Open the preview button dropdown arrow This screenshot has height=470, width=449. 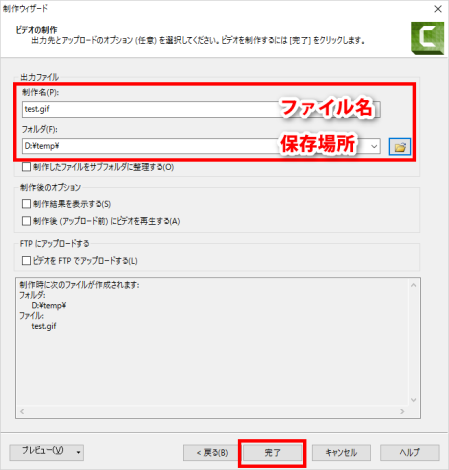(x=79, y=452)
